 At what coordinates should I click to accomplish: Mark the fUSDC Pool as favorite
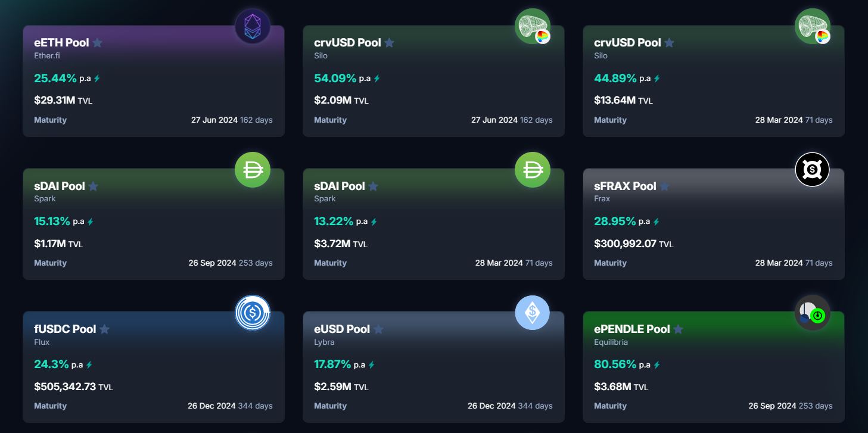point(104,329)
